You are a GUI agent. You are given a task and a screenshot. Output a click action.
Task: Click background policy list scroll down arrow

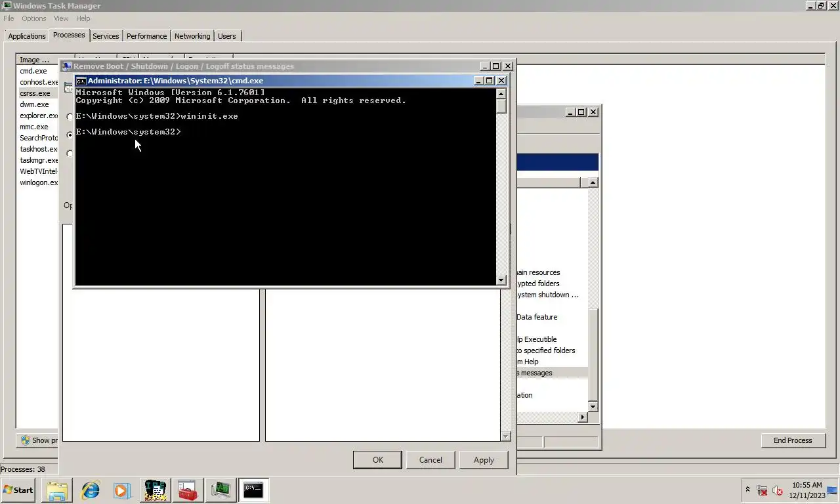click(593, 407)
